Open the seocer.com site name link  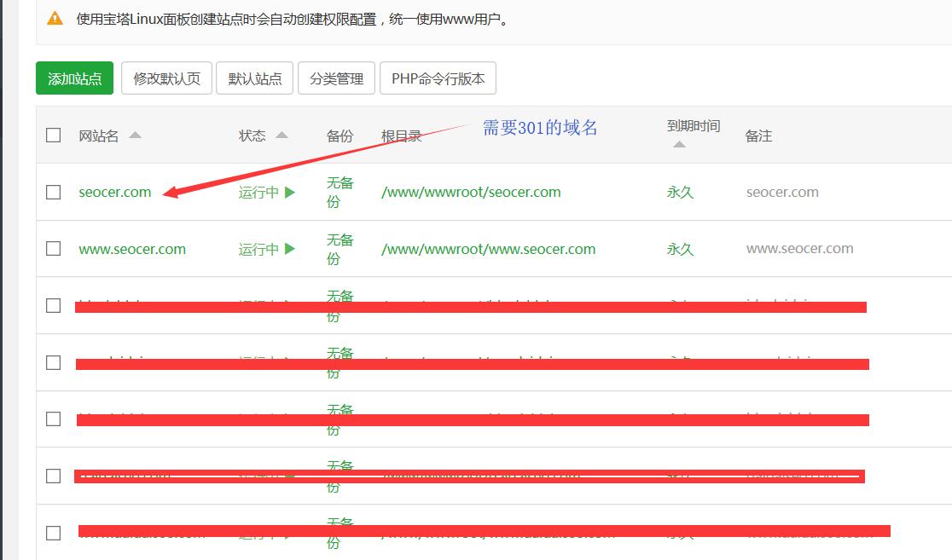click(x=115, y=193)
